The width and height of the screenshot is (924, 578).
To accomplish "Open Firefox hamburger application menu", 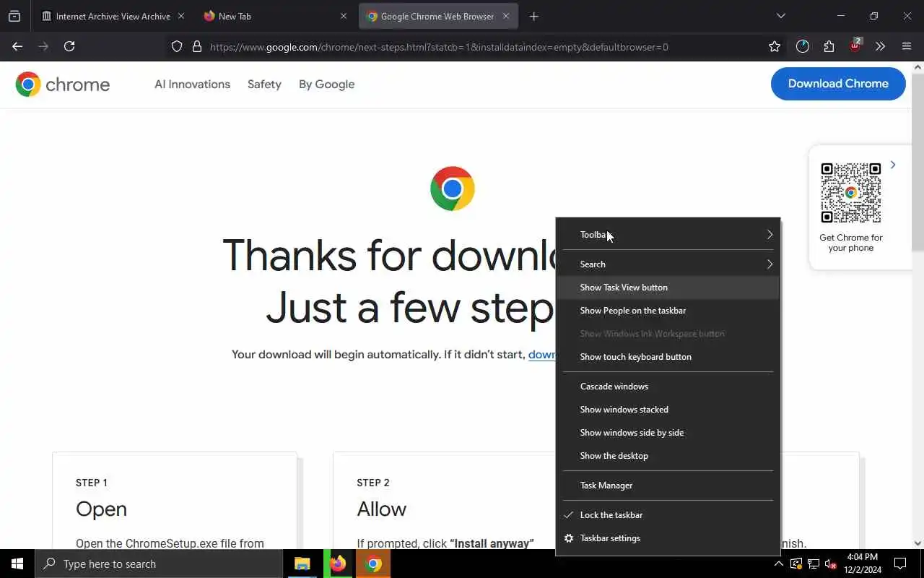I will tap(907, 46).
